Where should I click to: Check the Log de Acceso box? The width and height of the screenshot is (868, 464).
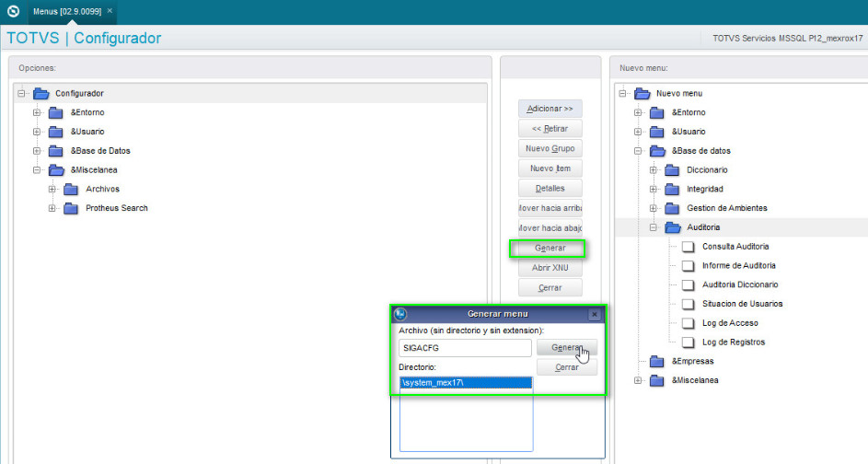point(689,323)
